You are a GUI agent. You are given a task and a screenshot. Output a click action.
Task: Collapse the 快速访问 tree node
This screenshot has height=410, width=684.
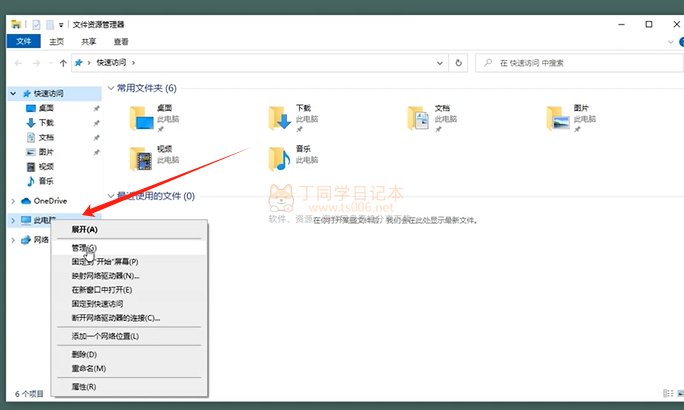pyautogui.click(x=13, y=93)
